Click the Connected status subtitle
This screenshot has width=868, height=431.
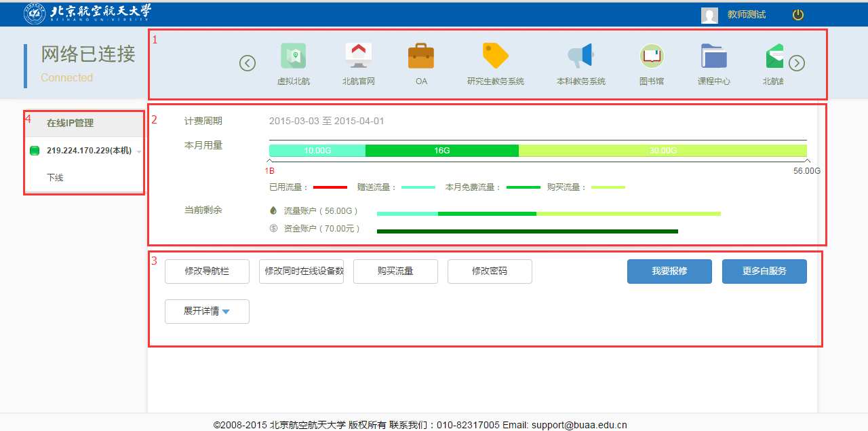(66, 78)
